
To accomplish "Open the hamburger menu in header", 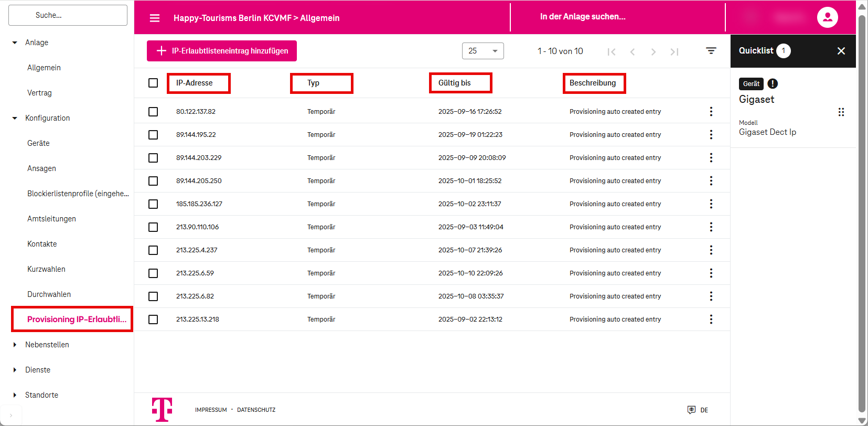I will click(x=154, y=18).
